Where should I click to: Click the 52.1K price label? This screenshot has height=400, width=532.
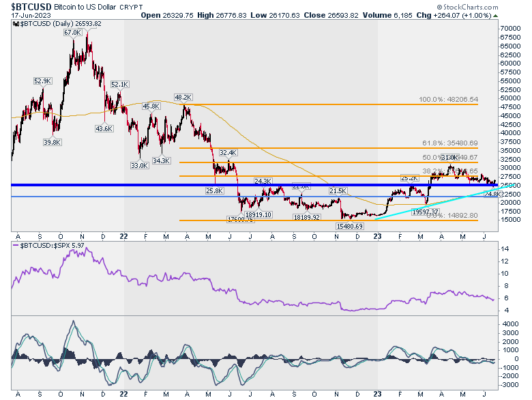point(120,84)
